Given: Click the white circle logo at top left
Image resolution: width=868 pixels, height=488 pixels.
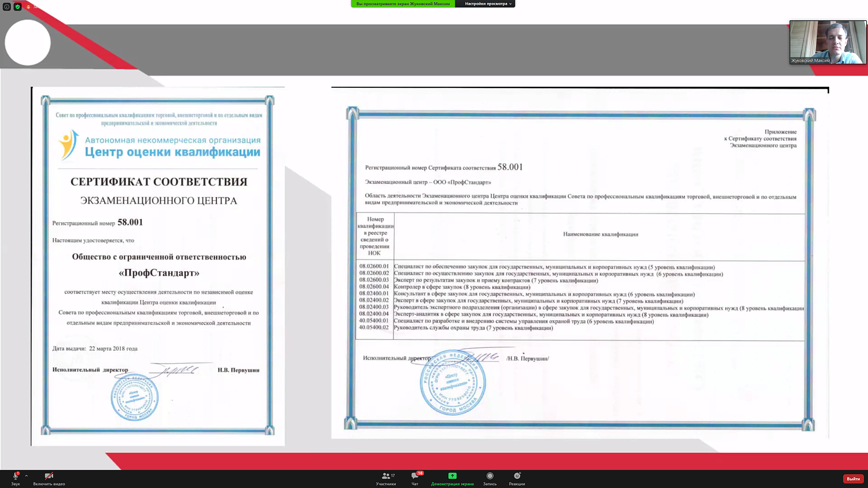Looking at the screenshot, I should click(28, 42).
